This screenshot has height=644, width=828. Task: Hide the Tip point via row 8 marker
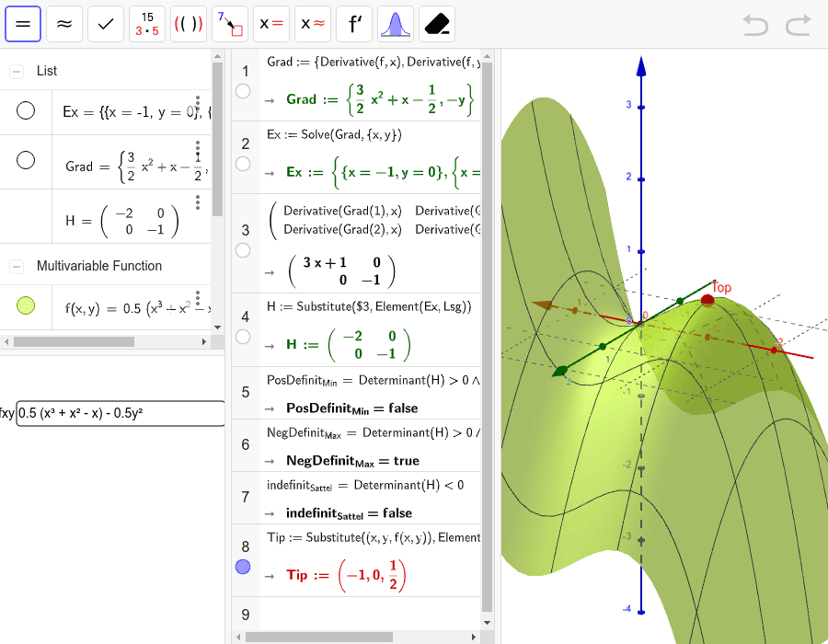pyautogui.click(x=243, y=567)
